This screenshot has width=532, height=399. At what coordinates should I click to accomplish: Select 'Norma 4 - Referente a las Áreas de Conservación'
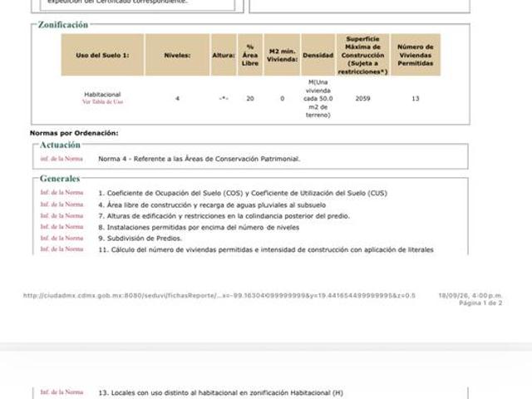coord(199,159)
